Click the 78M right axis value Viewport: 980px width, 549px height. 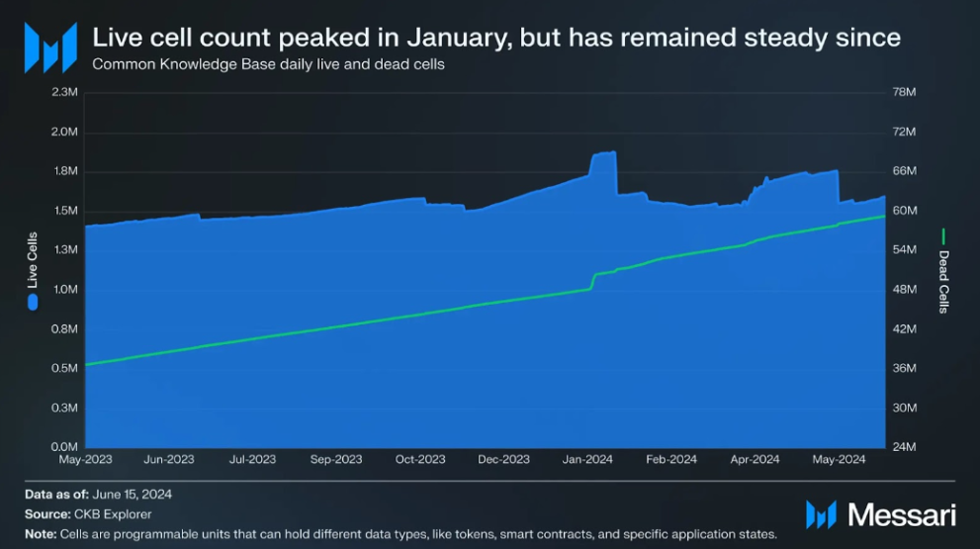(905, 92)
